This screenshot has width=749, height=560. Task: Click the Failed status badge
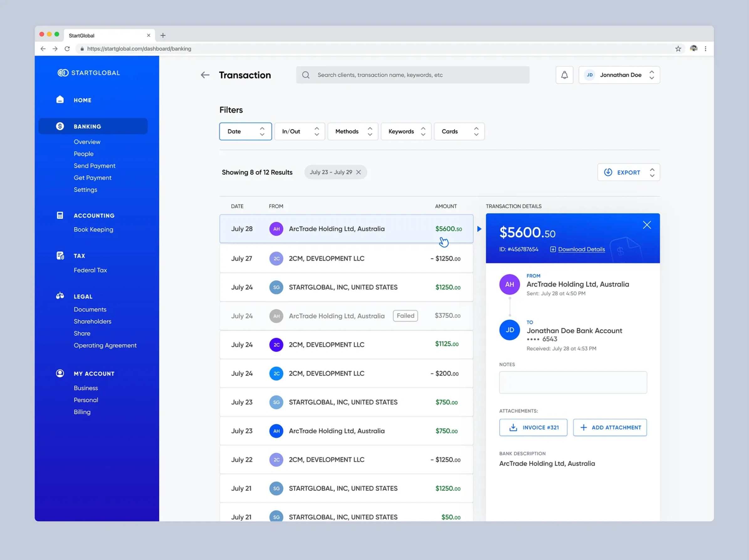coord(405,316)
